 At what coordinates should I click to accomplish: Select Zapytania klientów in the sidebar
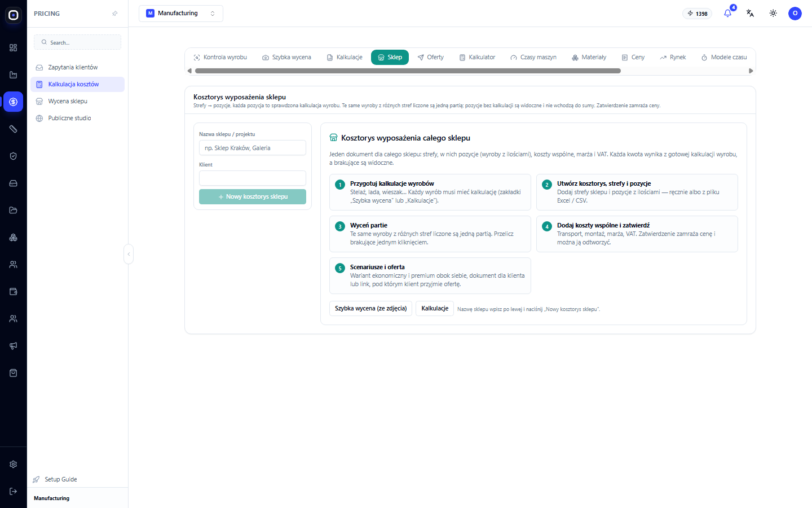[x=77, y=68]
